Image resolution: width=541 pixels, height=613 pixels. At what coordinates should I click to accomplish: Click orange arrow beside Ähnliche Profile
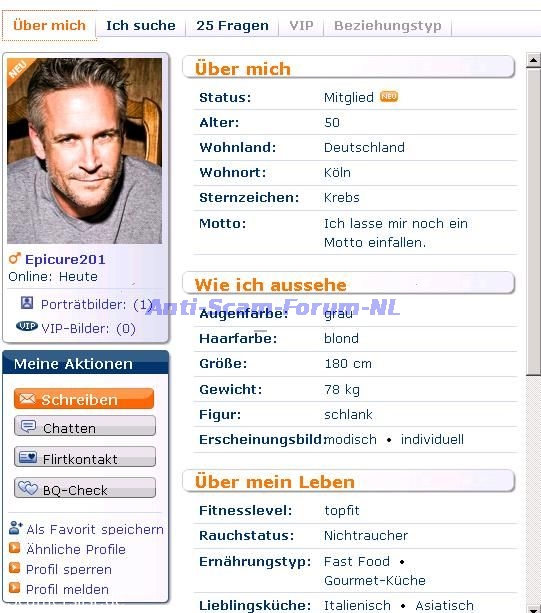pyautogui.click(x=14, y=548)
